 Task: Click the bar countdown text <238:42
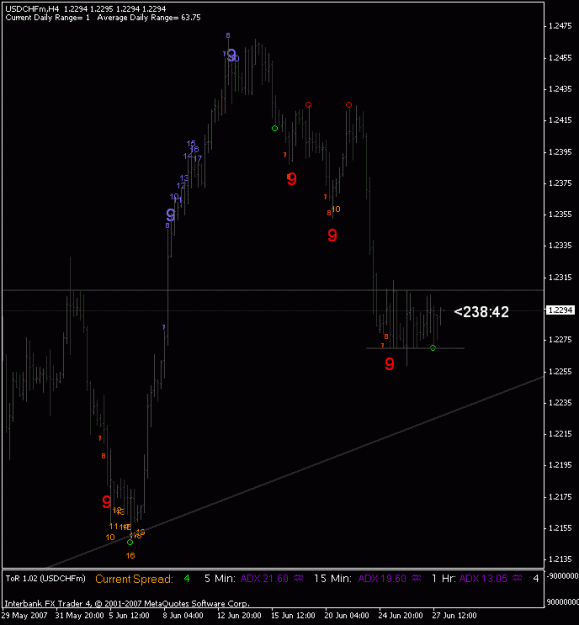coord(481,312)
